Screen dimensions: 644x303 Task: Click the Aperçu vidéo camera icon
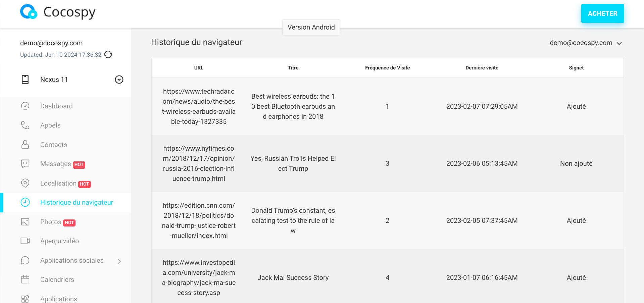tap(25, 241)
